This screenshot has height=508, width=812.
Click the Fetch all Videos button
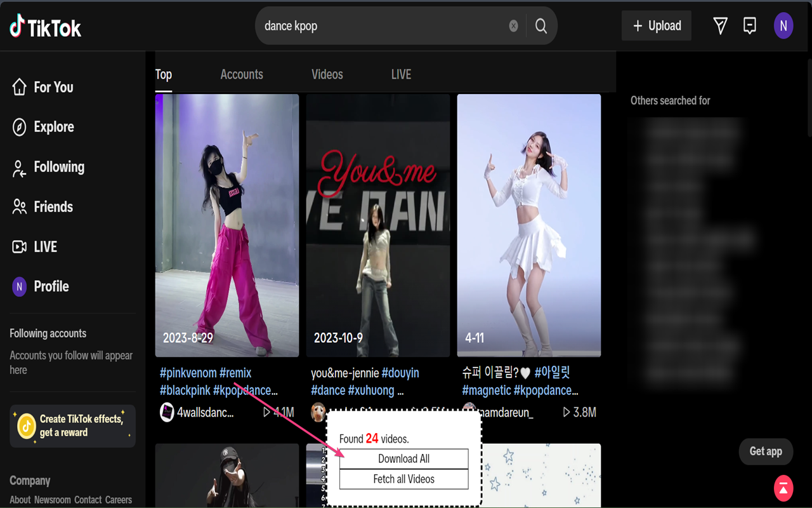(x=404, y=479)
